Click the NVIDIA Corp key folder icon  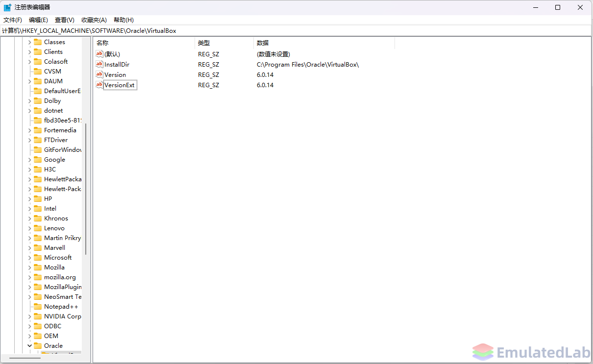(x=38, y=316)
